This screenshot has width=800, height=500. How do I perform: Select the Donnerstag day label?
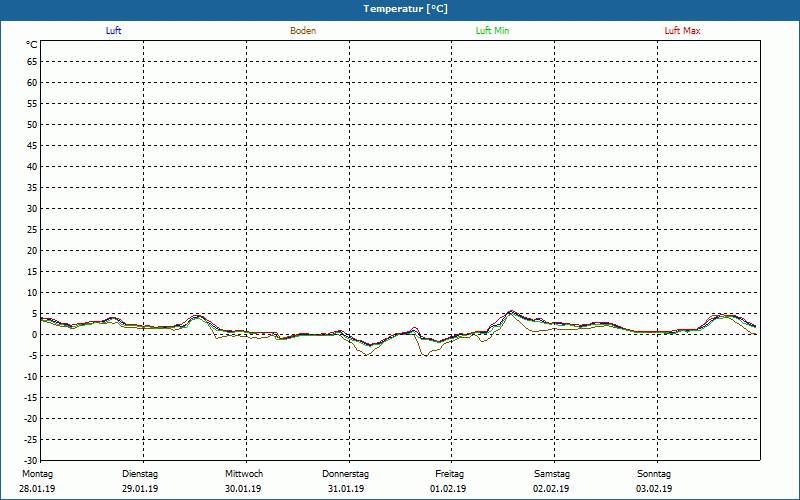(x=345, y=474)
